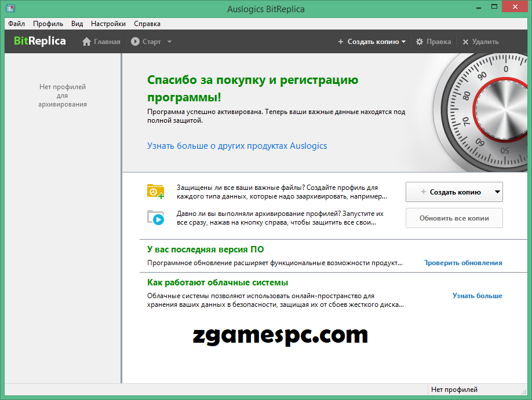Open the Справка menu

(147, 24)
